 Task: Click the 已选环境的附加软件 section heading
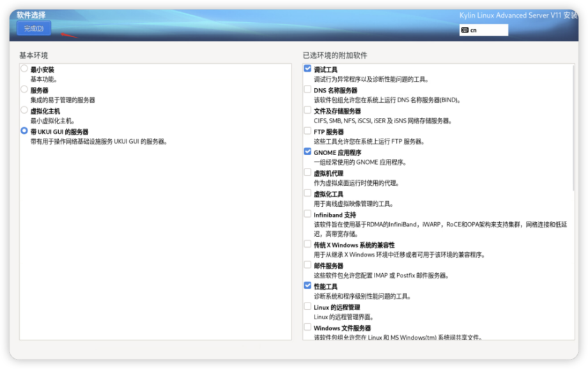point(335,56)
